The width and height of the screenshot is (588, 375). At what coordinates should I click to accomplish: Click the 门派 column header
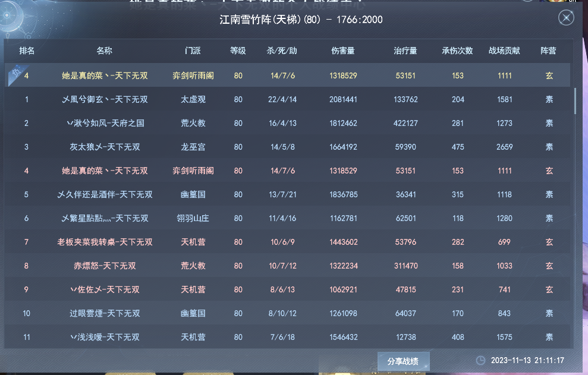(193, 51)
